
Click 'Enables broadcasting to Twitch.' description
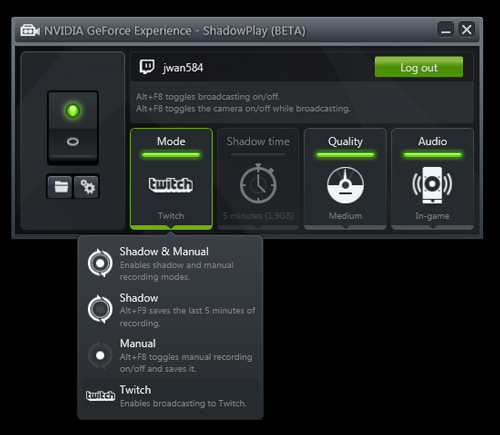tap(183, 403)
